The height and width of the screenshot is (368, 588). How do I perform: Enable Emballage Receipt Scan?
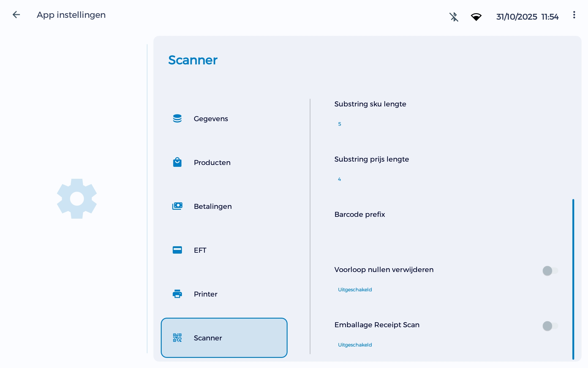tap(550, 326)
